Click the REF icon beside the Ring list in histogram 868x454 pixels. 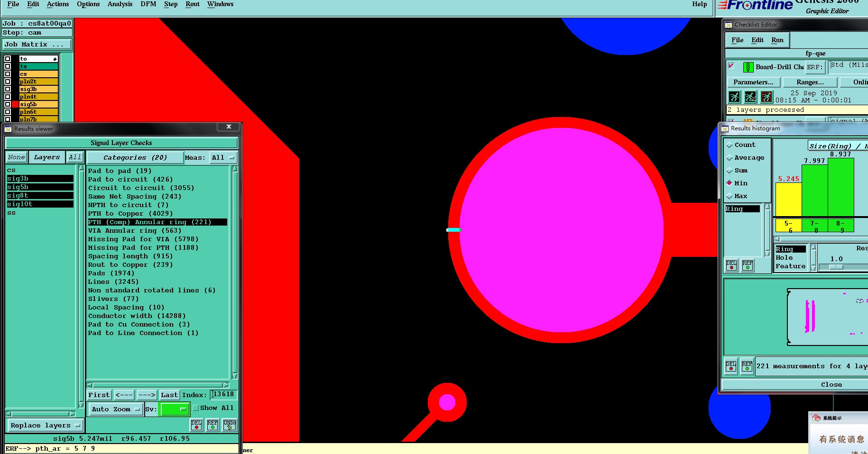click(748, 265)
